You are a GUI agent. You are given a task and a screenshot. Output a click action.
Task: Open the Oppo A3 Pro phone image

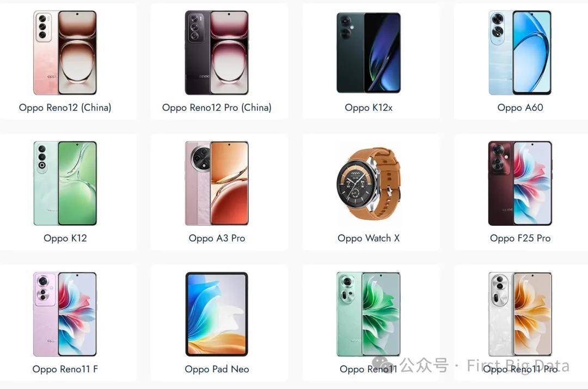(217, 183)
